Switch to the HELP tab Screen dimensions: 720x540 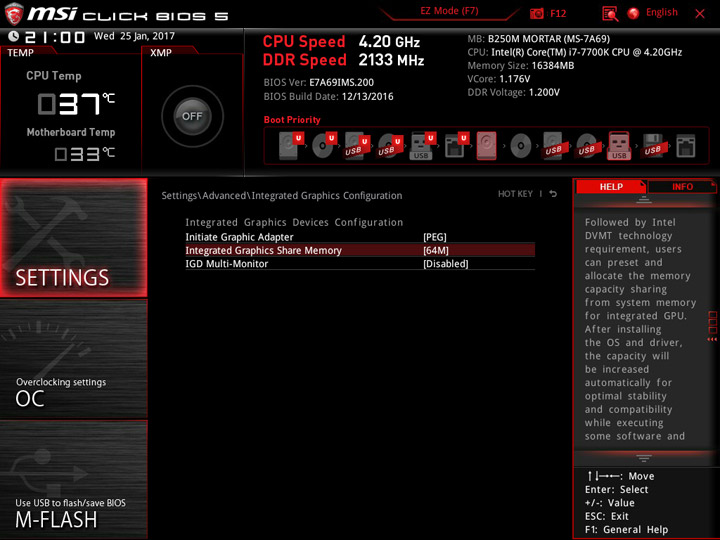pos(611,186)
